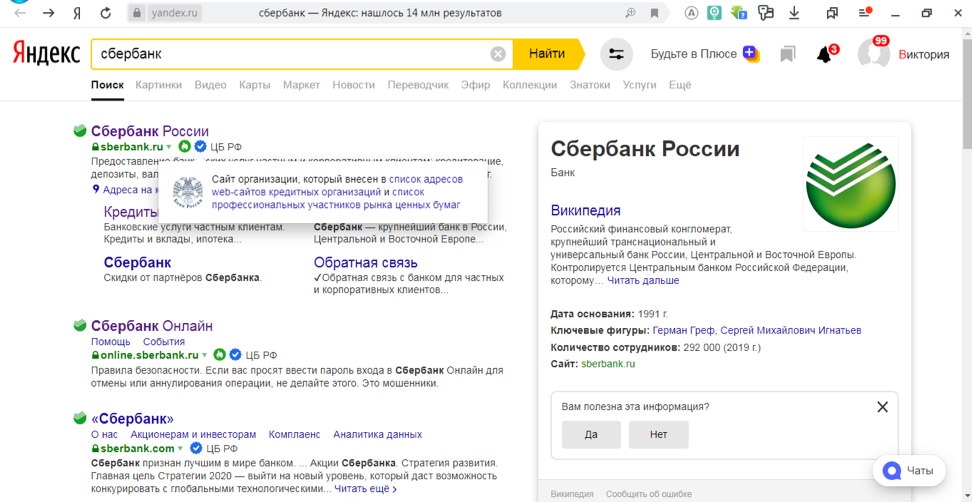Open the Ещё tab menu
The height and width of the screenshot is (502, 972).
tap(680, 85)
